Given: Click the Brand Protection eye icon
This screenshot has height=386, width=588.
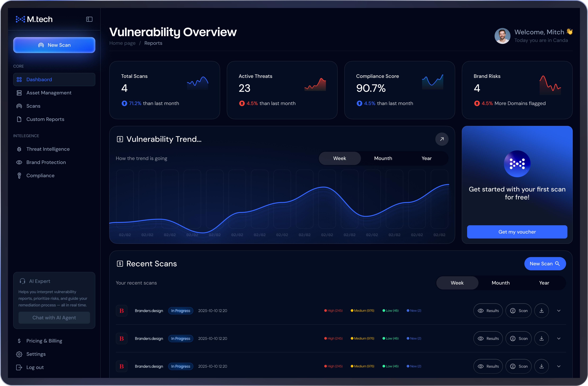Looking at the screenshot, I should click(x=19, y=162).
